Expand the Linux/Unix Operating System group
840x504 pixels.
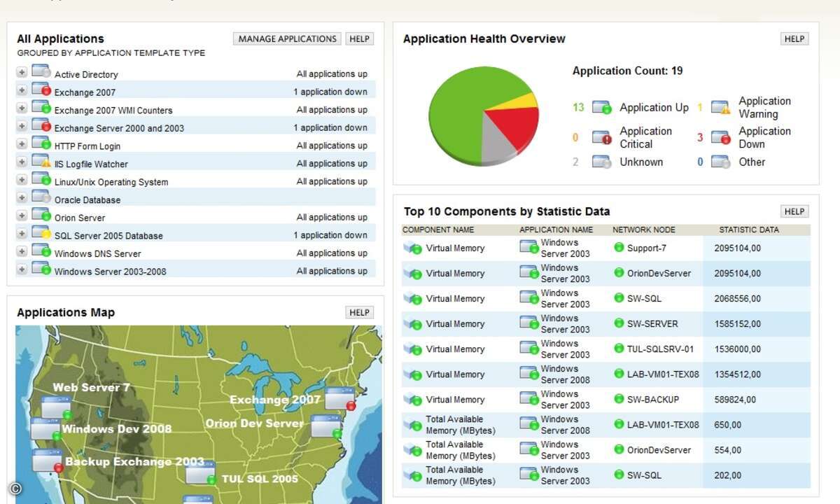22,180
